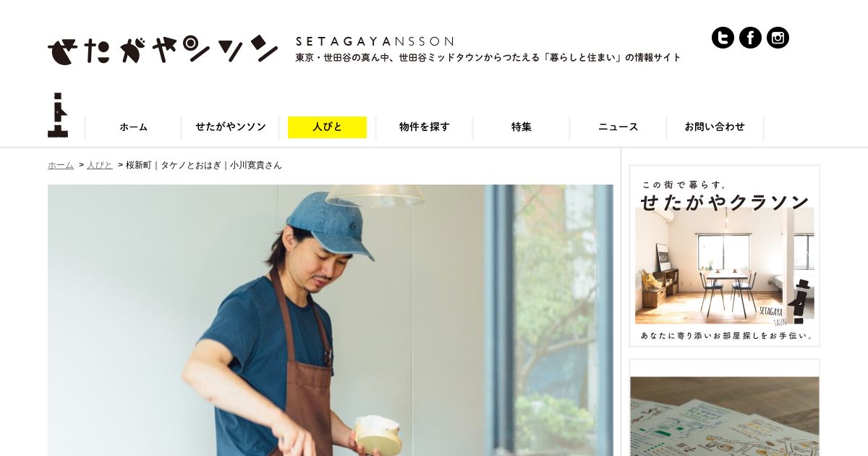Open the せたがやンソン navigation item
868x456 pixels.
tap(231, 127)
